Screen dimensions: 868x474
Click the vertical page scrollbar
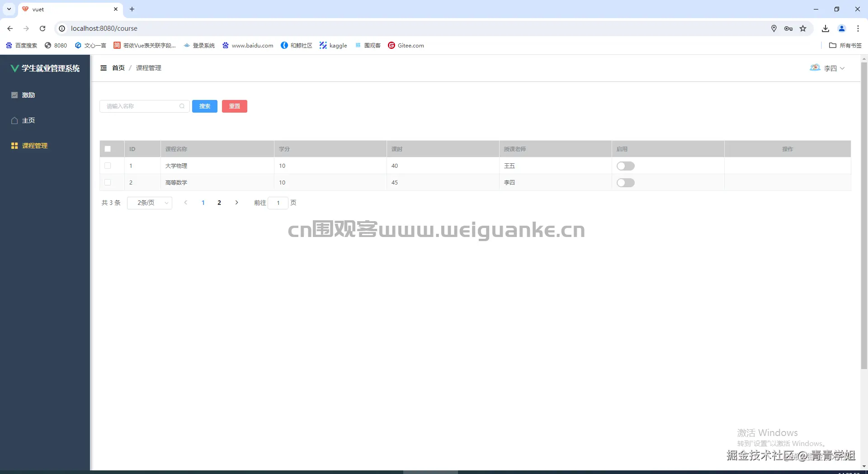[x=864, y=215]
